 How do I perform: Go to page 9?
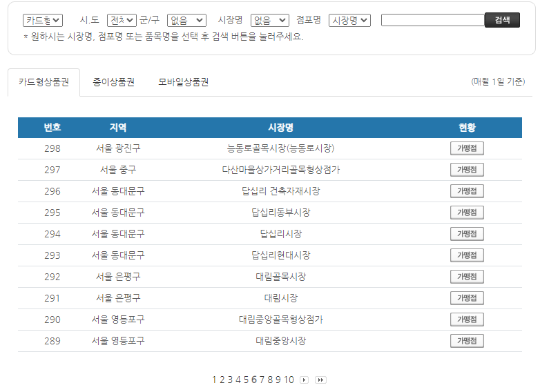[278, 380]
